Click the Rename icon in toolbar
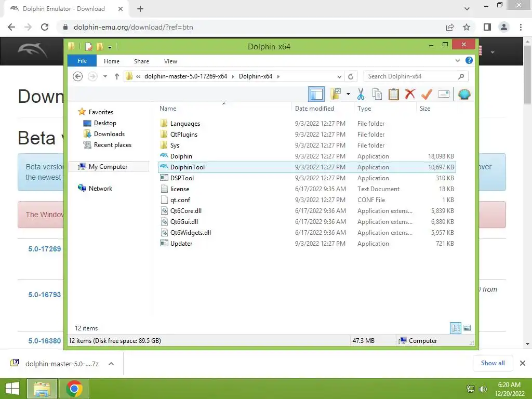 tap(444, 95)
